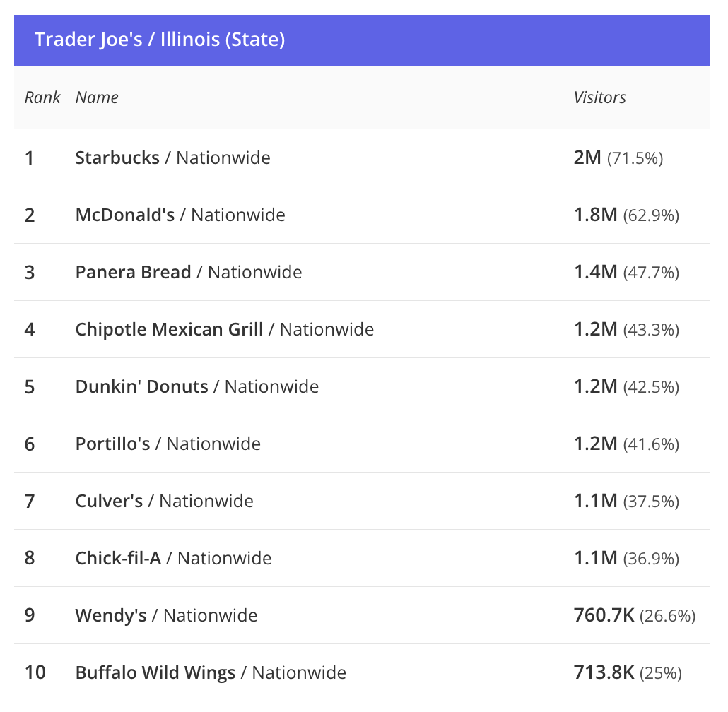Open the Chick-fil-A / Nationwide entry

coord(173,558)
